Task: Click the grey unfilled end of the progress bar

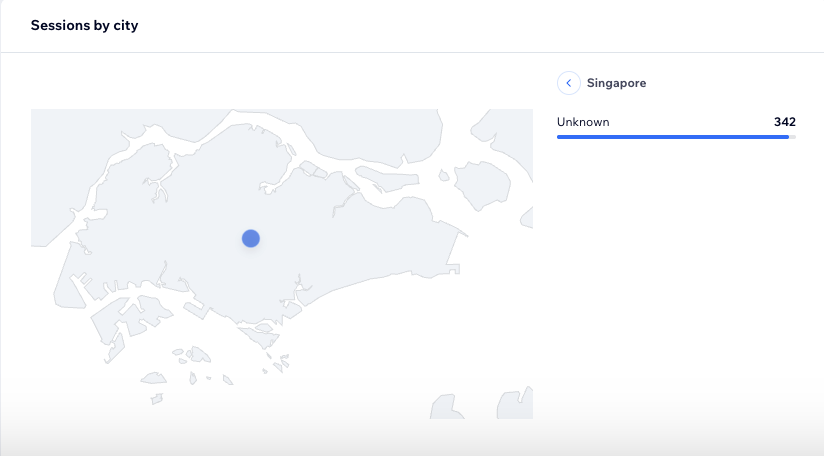Action: [x=792, y=137]
